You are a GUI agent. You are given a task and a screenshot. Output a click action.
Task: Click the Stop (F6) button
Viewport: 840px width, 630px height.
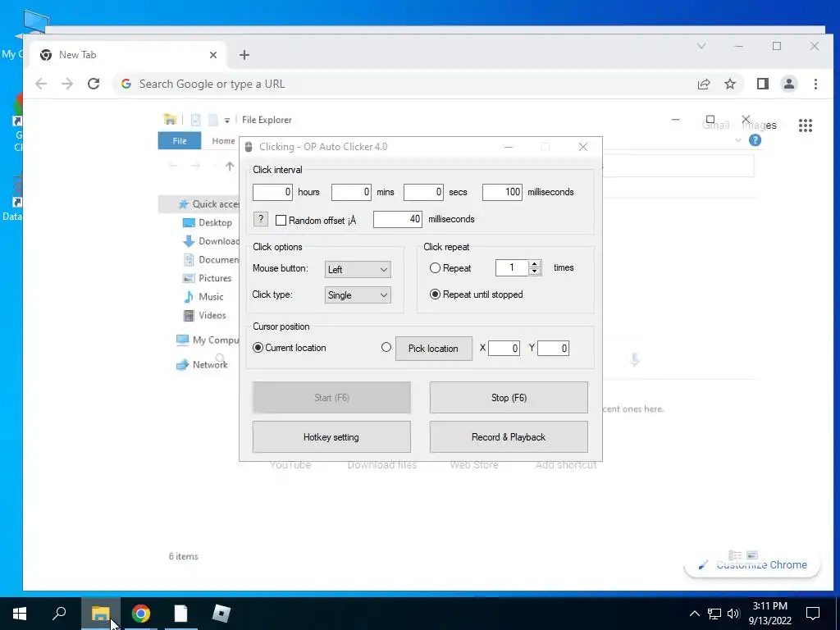click(x=509, y=398)
